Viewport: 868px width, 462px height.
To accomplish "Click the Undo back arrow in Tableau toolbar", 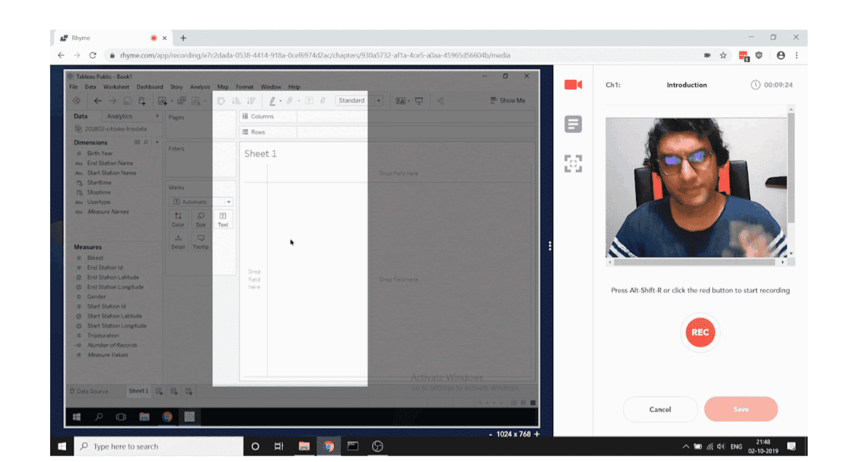I will pos(97,101).
